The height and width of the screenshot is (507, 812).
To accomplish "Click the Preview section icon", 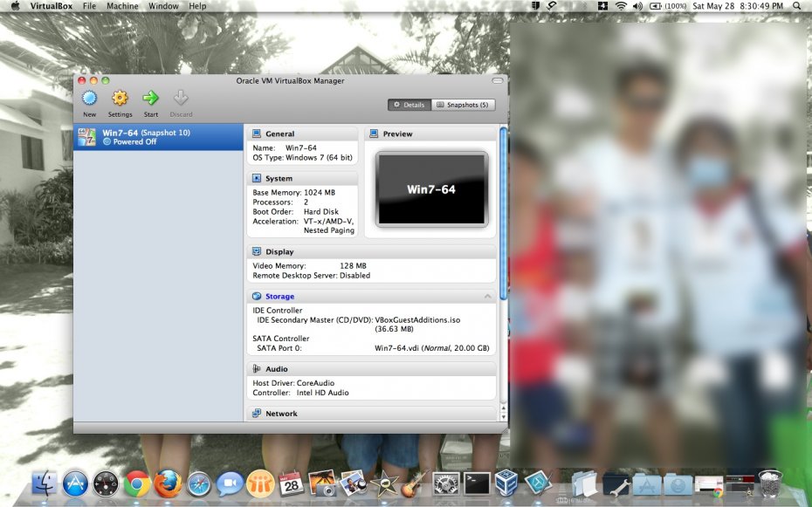I will click(x=374, y=134).
